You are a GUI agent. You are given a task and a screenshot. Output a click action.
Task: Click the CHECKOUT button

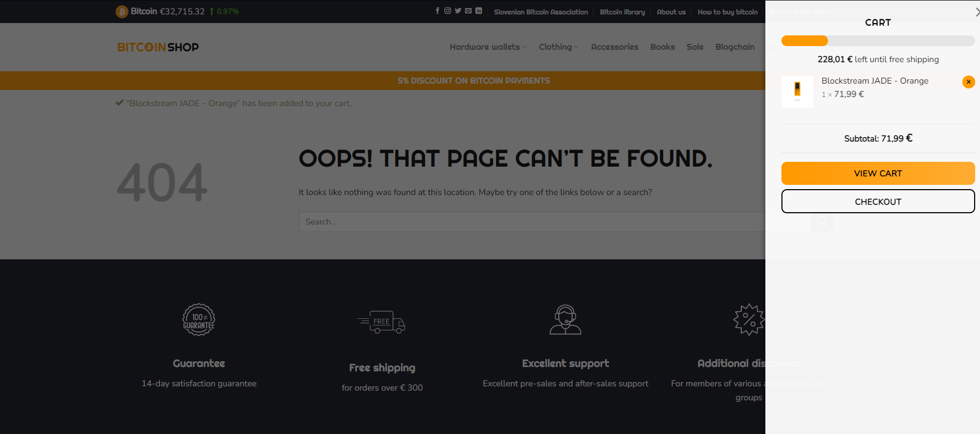(878, 201)
